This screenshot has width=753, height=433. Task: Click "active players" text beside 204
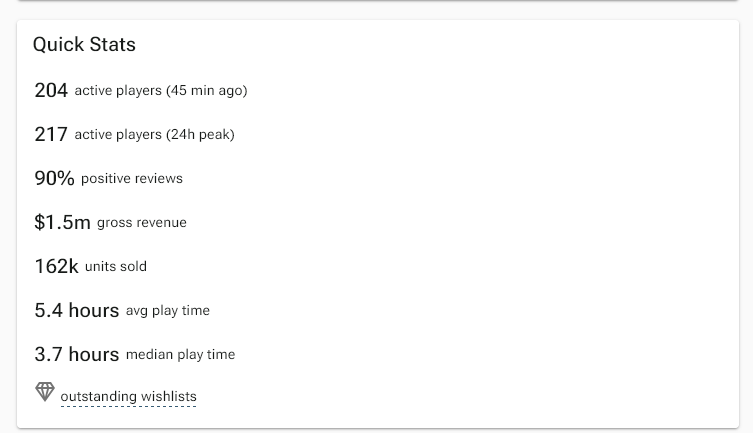[x=118, y=91]
